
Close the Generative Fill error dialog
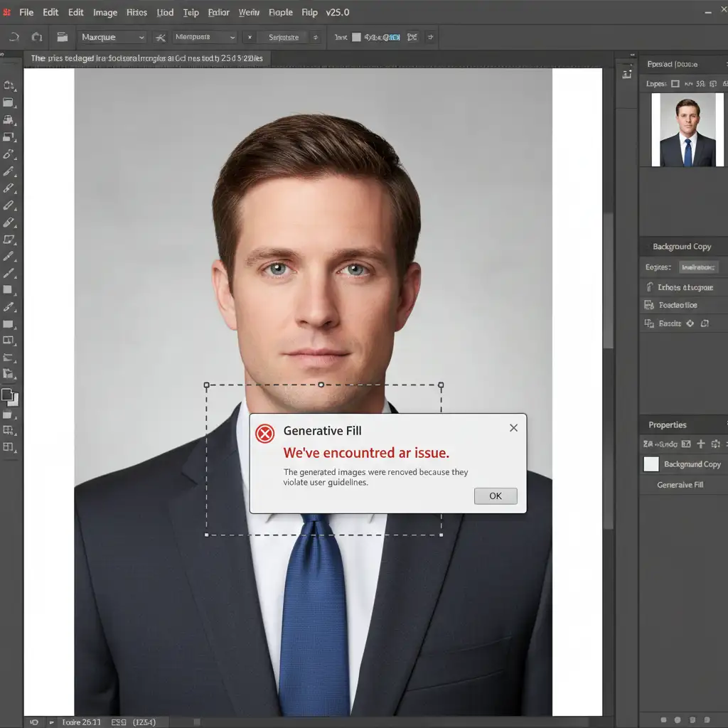(513, 428)
